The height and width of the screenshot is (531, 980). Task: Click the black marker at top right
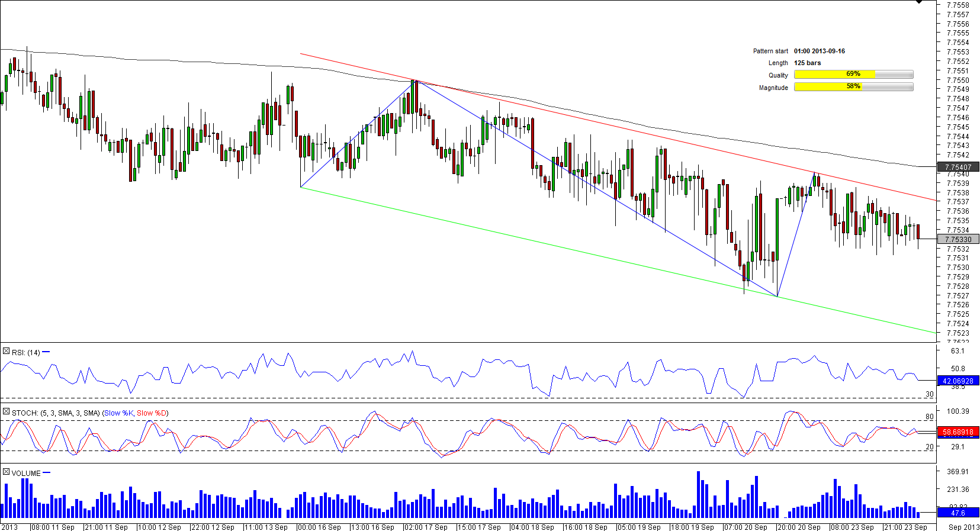(x=919, y=2)
